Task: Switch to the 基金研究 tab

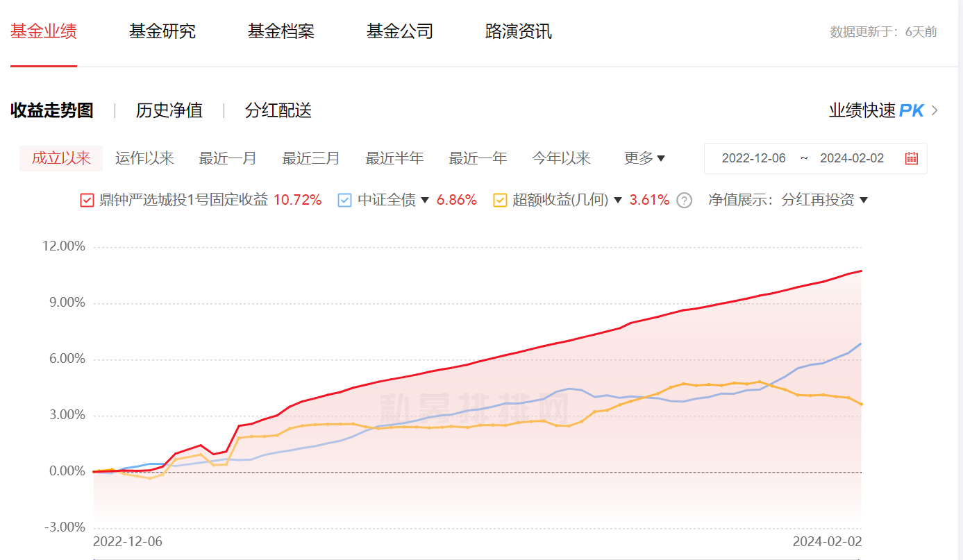Action: pos(162,31)
